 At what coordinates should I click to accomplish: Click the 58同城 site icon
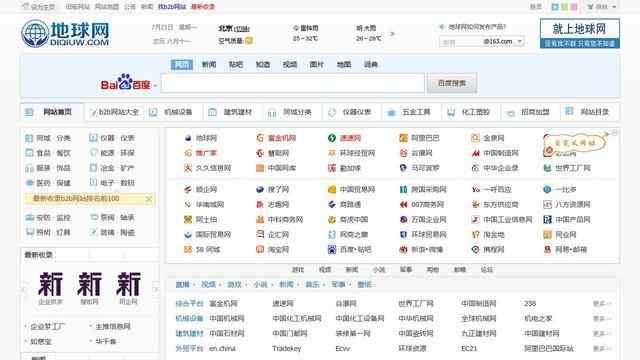point(188,249)
